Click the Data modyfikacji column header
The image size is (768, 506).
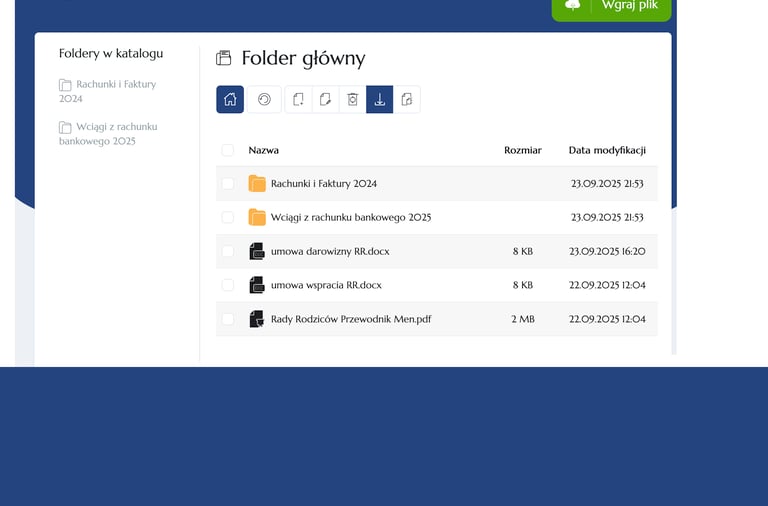tap(607, 150)
